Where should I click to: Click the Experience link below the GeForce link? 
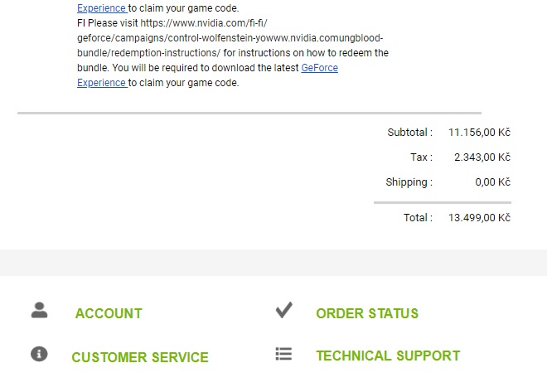pyautogui.click(x=101, y=83)
